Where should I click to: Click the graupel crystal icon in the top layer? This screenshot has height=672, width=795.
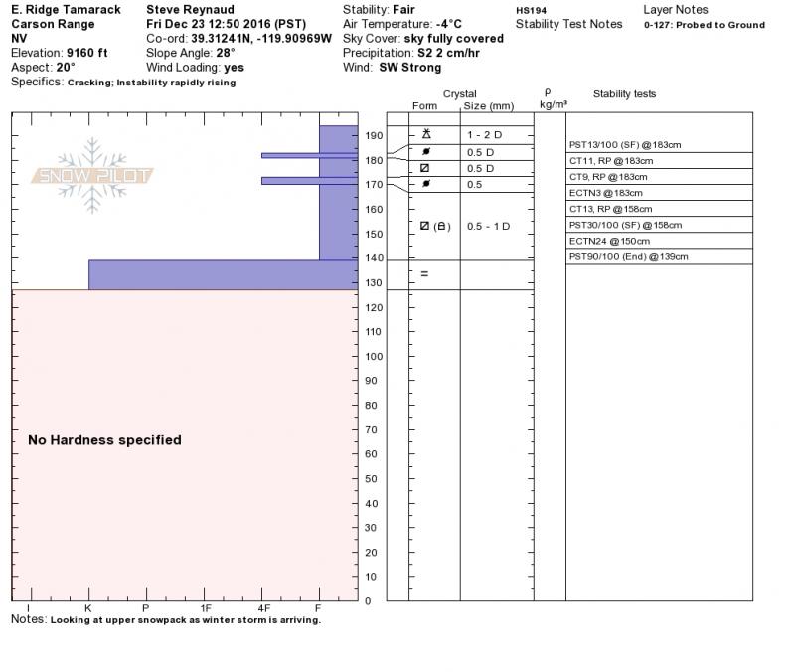(x=426, y=134)
